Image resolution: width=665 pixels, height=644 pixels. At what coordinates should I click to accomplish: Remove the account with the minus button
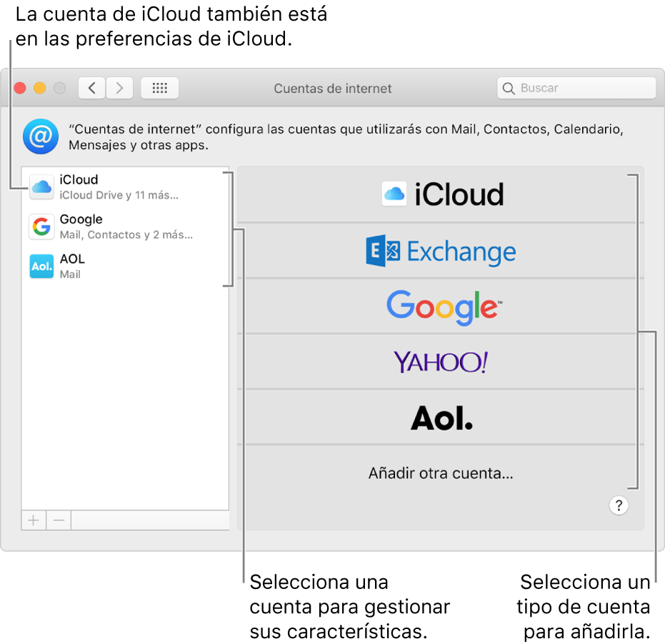pyautogui.click(x=59, y=520)
